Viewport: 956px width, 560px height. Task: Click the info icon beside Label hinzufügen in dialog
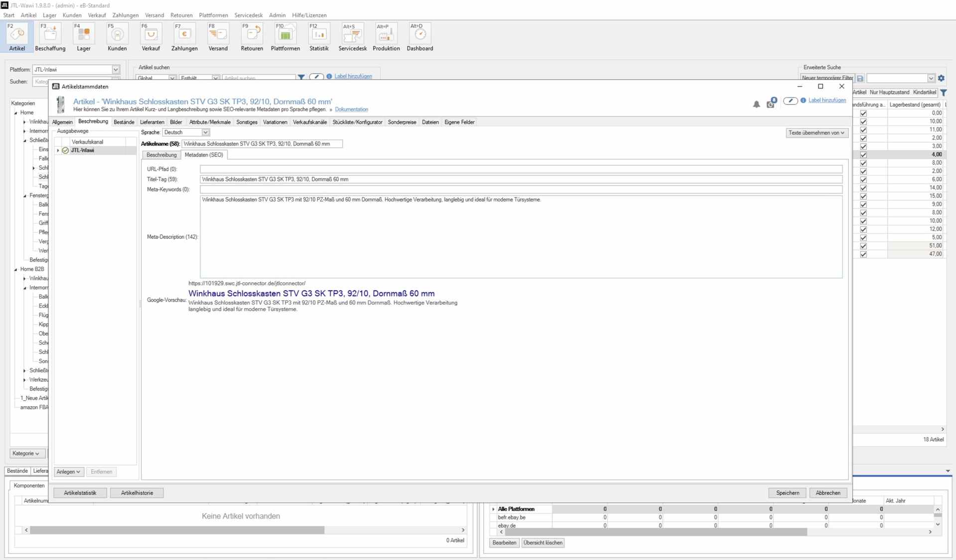803,101
